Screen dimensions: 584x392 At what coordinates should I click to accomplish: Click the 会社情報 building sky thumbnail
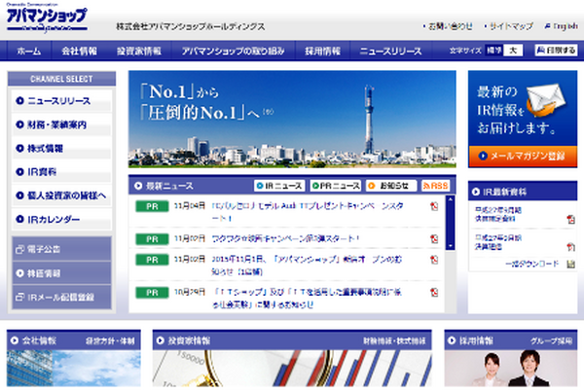(x=74, y=369)
